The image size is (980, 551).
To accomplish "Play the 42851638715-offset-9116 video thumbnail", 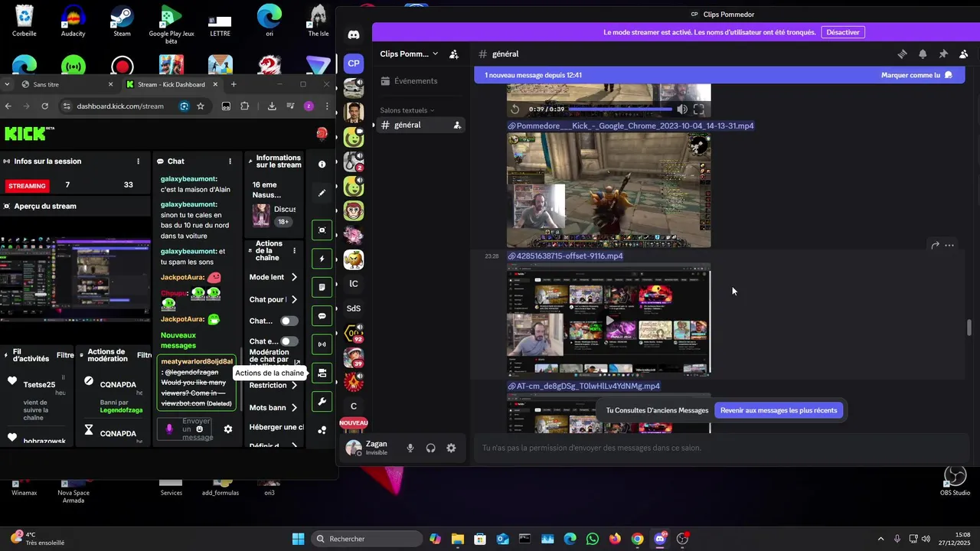I will click(609, 321).
